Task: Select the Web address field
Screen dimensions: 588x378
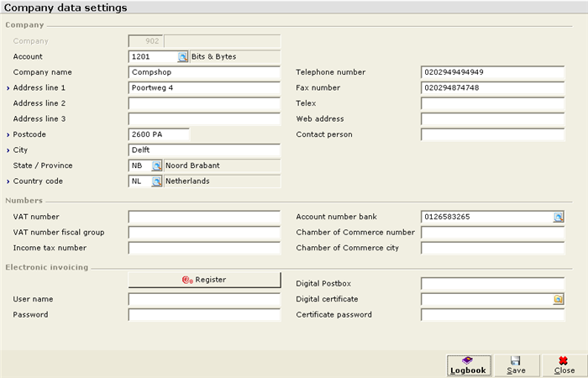Action: point(493,119)
